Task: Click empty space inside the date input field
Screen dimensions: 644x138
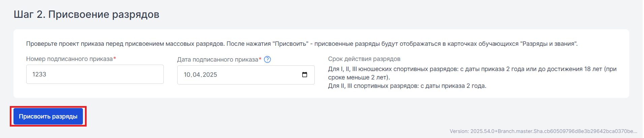Action: click(x=259, y=75)
